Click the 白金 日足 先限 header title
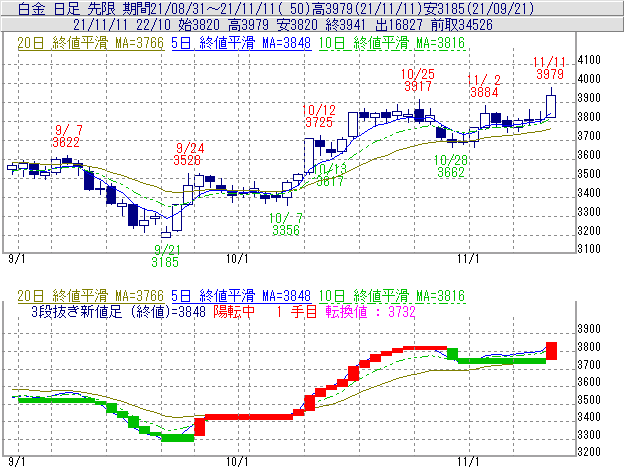Image resolution: width=624 pixels, height=475 pixels. 66,8
